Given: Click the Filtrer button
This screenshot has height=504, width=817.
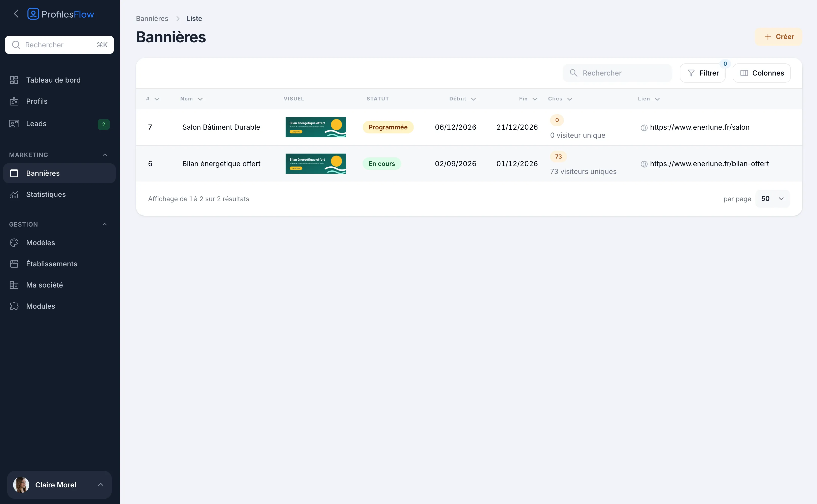Looking at the screenshot, I should 702,73.
